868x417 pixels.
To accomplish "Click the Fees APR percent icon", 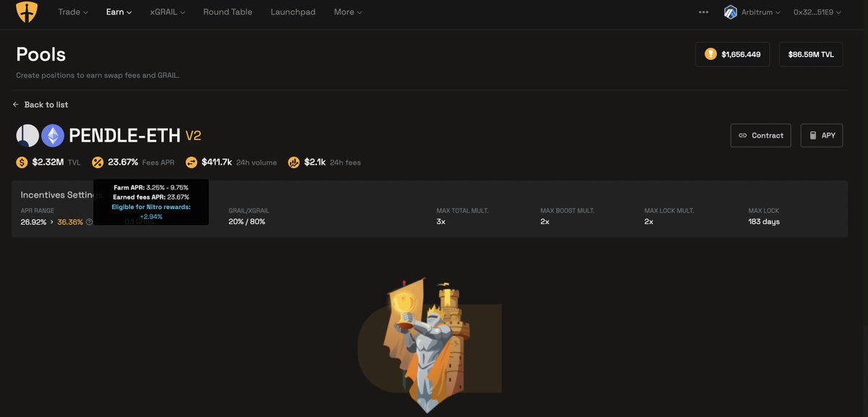I will (98, 163).
